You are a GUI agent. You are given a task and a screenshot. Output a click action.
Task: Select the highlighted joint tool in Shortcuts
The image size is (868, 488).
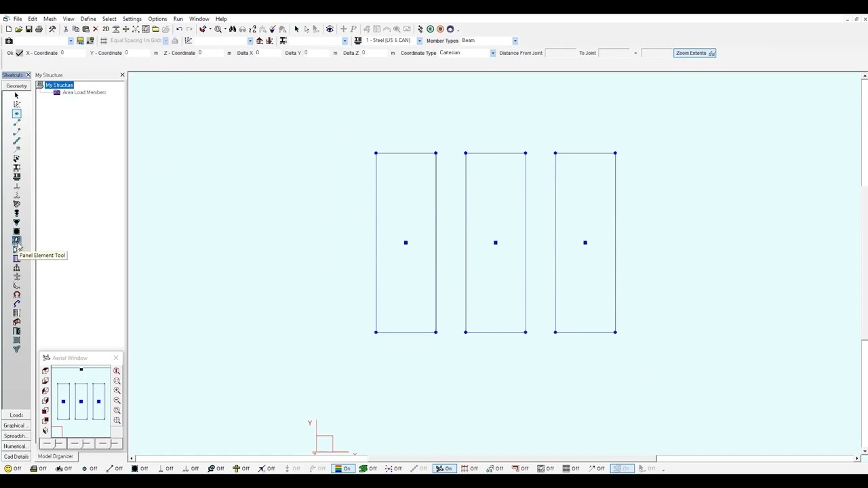[16, 113]
